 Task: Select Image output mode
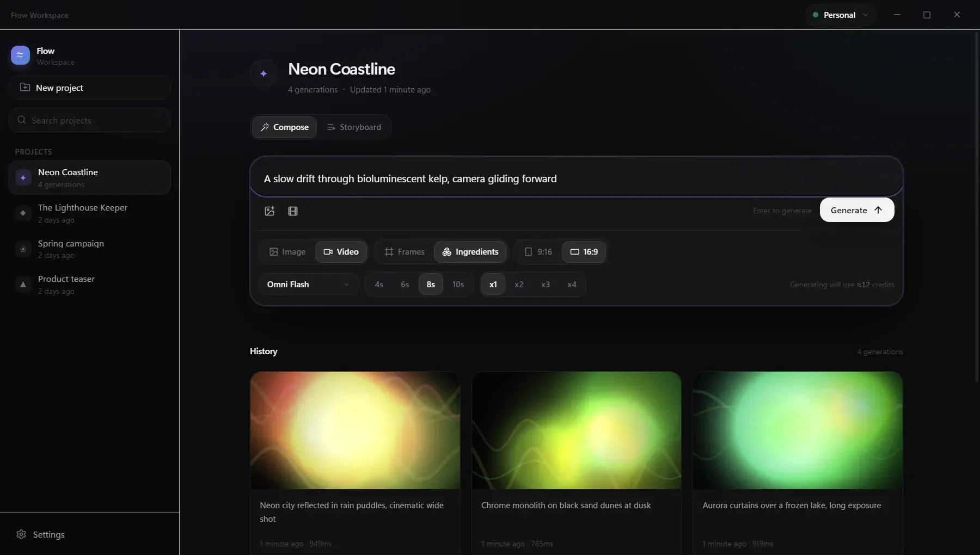pos(287,252)
